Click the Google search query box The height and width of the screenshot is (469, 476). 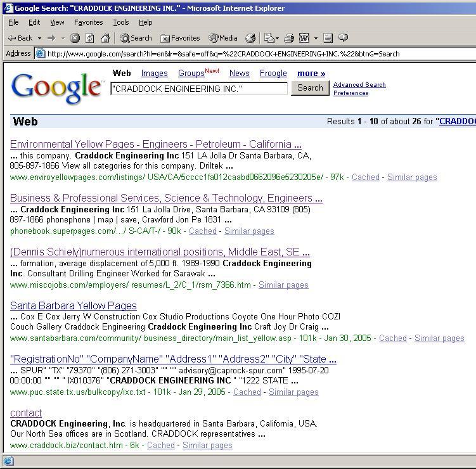pyautogui.click(x=199, y=89)
